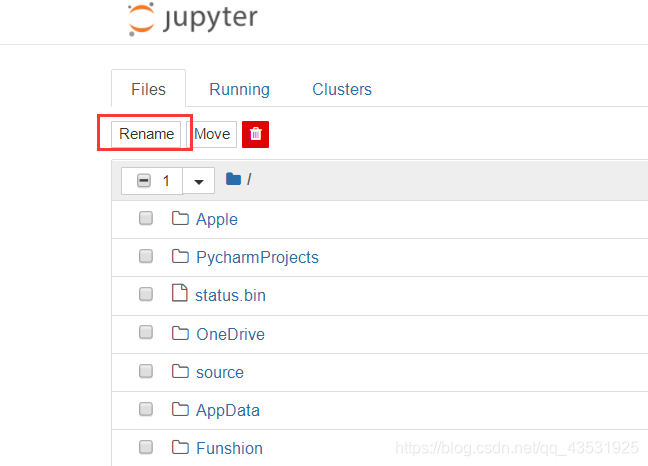
Task: Click the status.bin file icon
Action: tap(179, 293)
